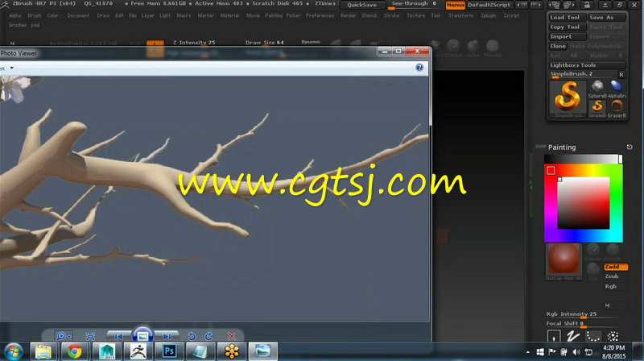Rotate photo clockwise in Photo Viewer
Image resolution: width=644 pixels, height=361 pixels.
208,336
